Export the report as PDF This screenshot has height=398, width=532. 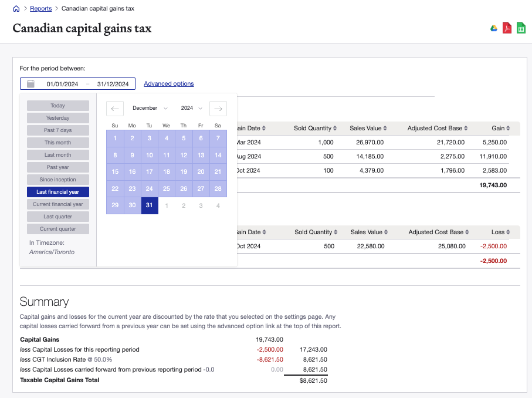tap(507, 28)
